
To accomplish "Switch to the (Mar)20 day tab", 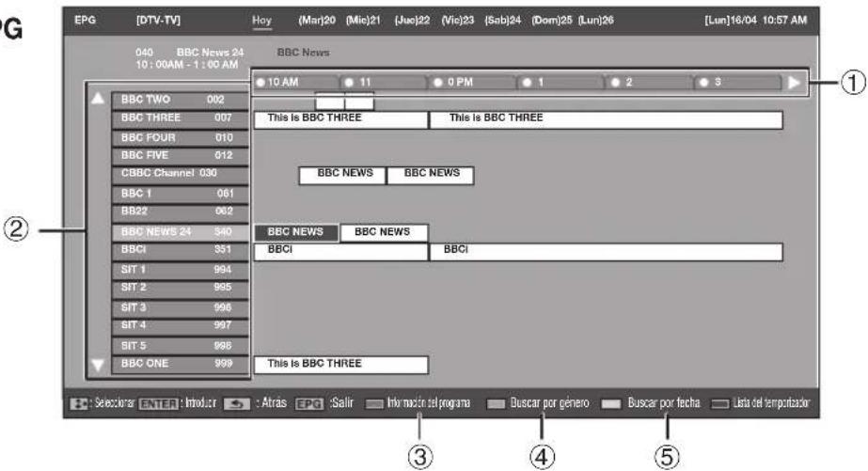I will (317, 21).
